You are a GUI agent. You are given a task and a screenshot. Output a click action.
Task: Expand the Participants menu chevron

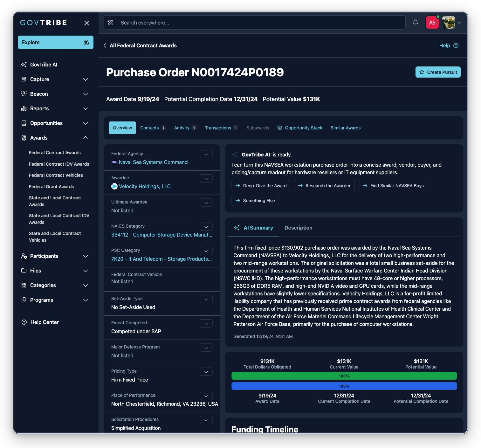point(86,256)
